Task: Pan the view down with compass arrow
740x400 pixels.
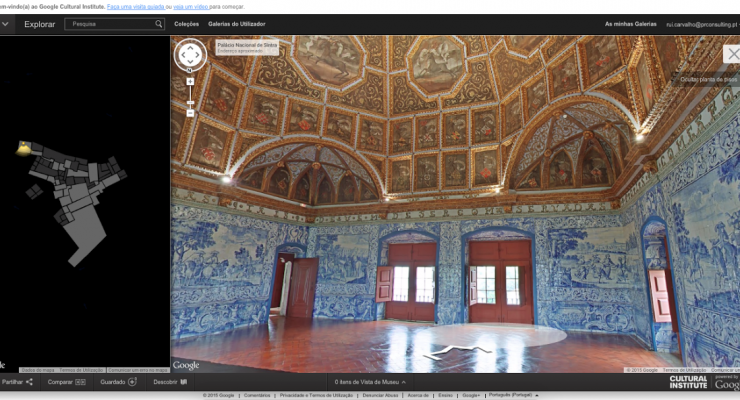Action: point(190,62)
